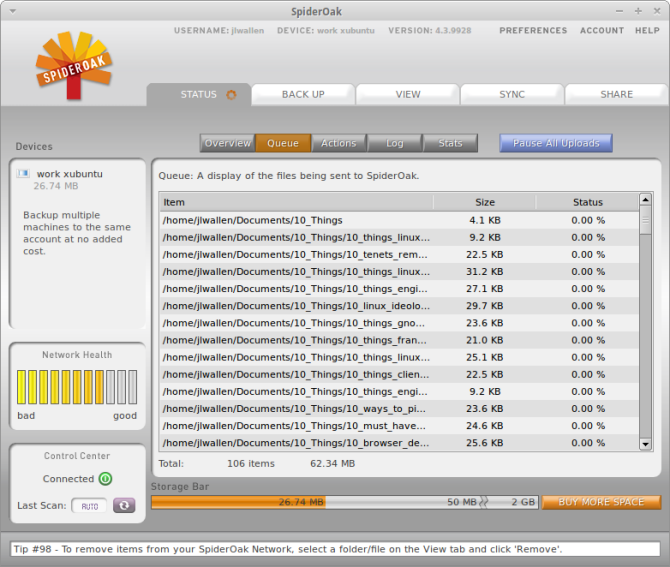Select the Queue sub-tab
This screenshot has height=567, width=670.
pyautogui.click(x=283, y=143)
